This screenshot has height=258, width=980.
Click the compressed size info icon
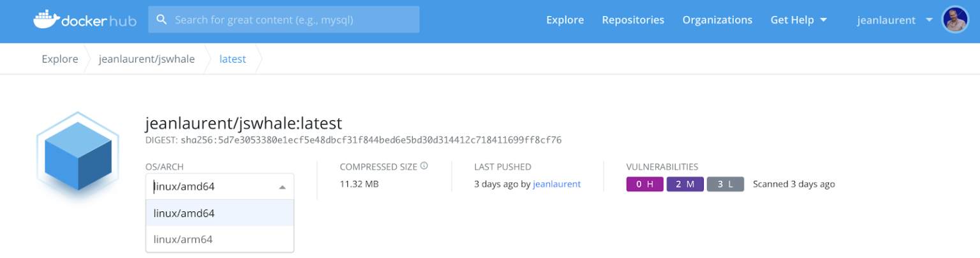point(424,166)
